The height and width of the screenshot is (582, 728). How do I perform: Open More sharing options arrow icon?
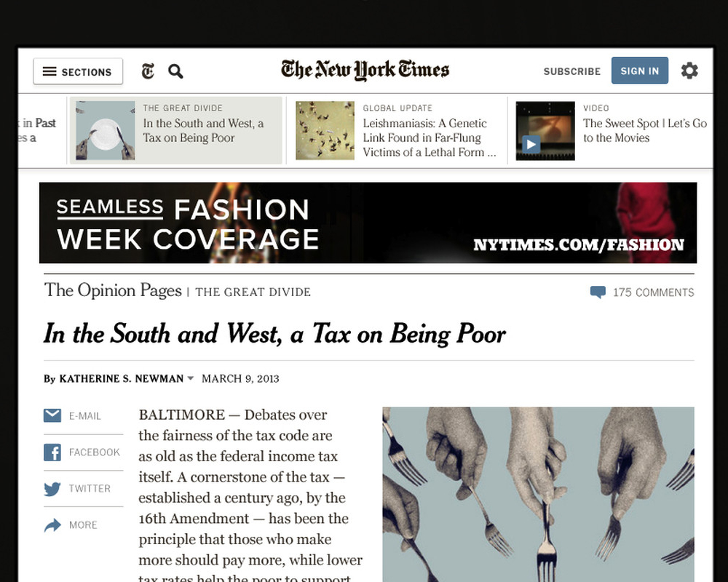tap(52, 525)
